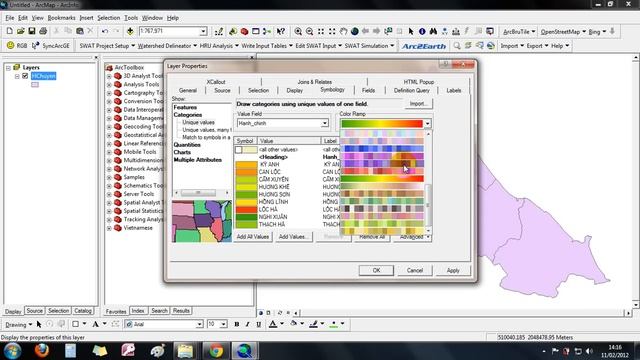Open the Joins & Relates tab
This screenshot has width=640, height=360.
coord(314,82)
